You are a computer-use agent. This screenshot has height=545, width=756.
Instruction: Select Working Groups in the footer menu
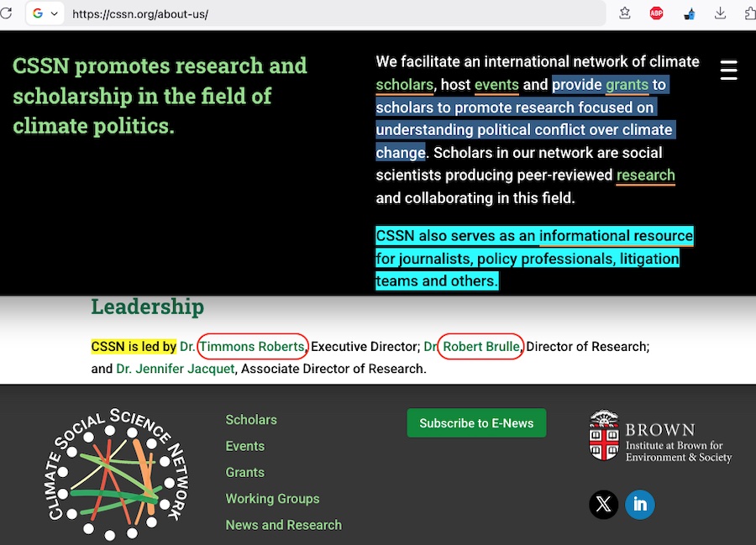click(272, 499)
